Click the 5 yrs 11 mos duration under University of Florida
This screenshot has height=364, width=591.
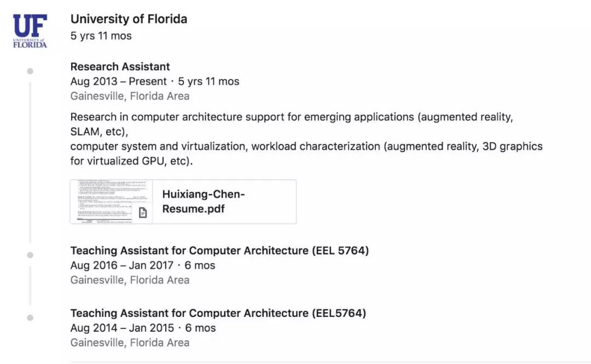101,36
